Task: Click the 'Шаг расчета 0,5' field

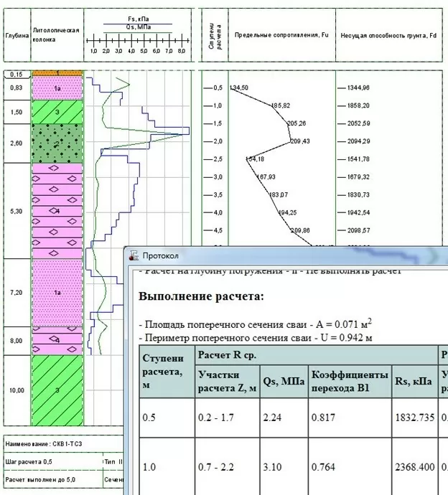Action: click(53, 461)
